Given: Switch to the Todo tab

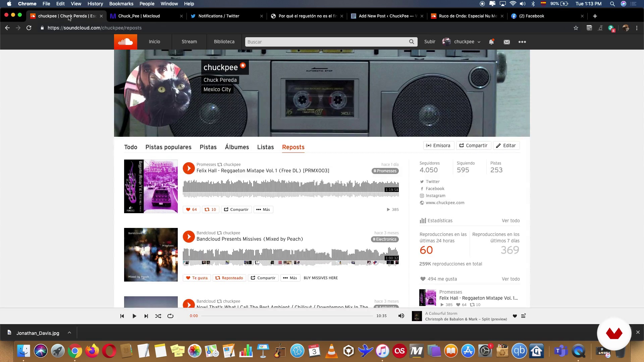Looking at the screenshot, I should click(131, 147).
